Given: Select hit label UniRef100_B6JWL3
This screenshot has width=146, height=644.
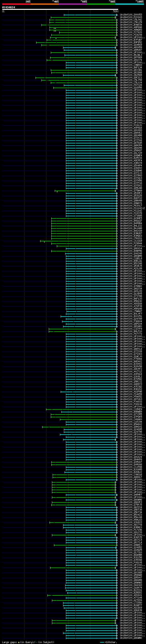Looking at the screenshot, I should 131,55.
